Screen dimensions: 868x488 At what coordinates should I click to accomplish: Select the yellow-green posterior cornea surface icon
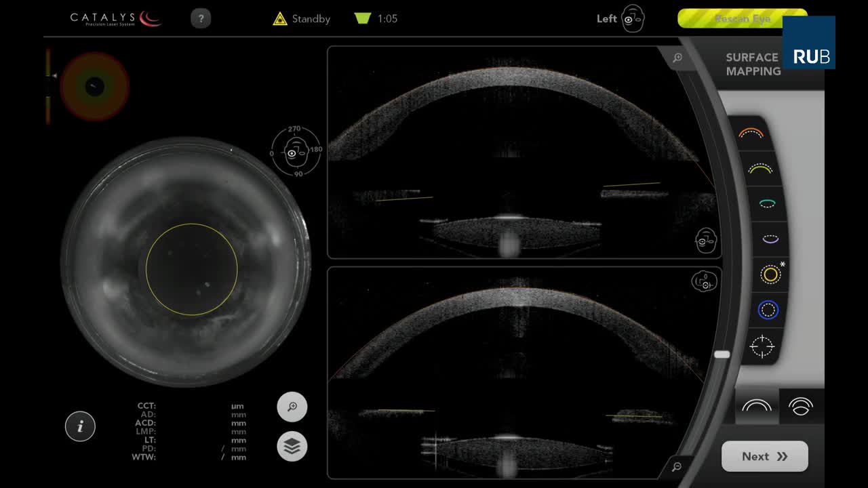(x=760, y=168)
